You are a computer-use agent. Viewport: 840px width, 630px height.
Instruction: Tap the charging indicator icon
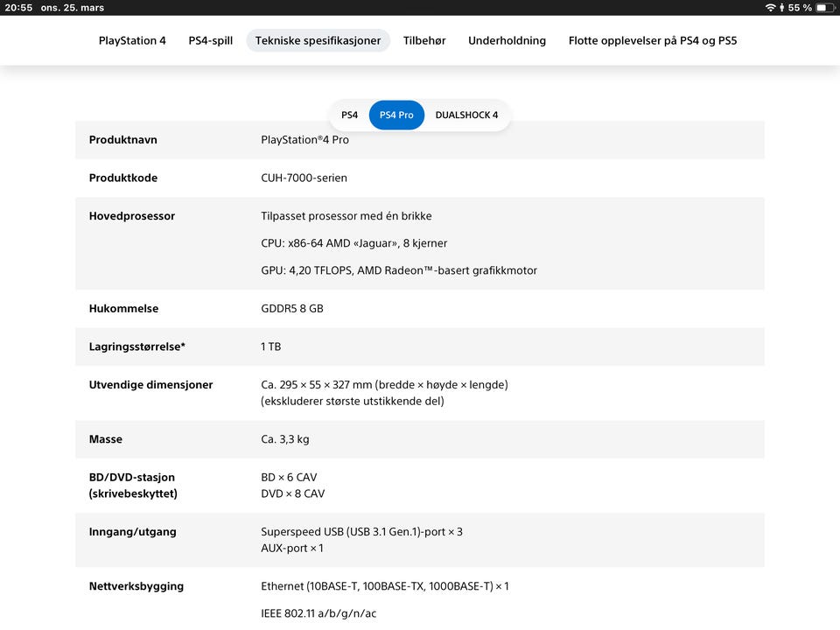781,8
